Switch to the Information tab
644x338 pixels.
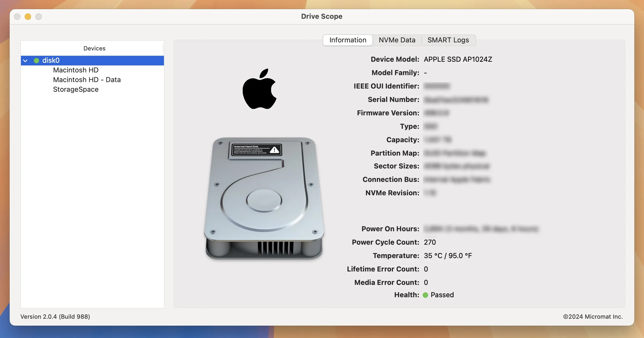pyautogui.click(x=348, y=40)
